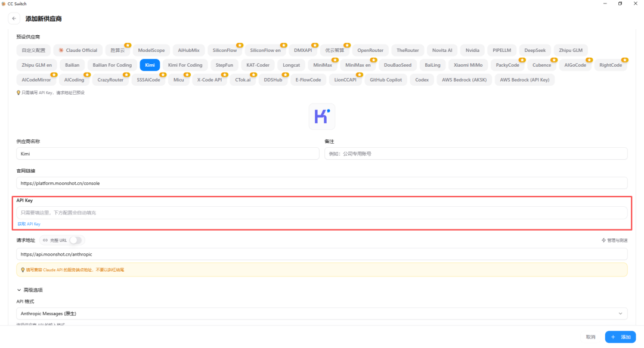The image size is (644, 348).
Task: Pick the BaiLing preset
Action: (432, 65)
